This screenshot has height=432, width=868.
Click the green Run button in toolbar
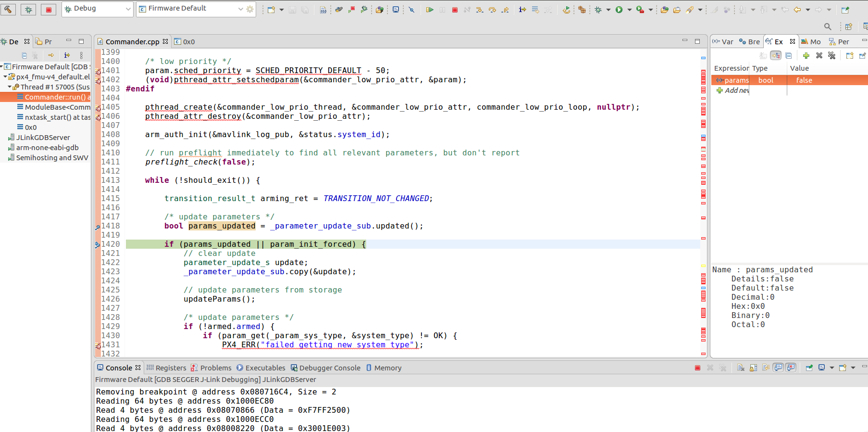[619, 10]
